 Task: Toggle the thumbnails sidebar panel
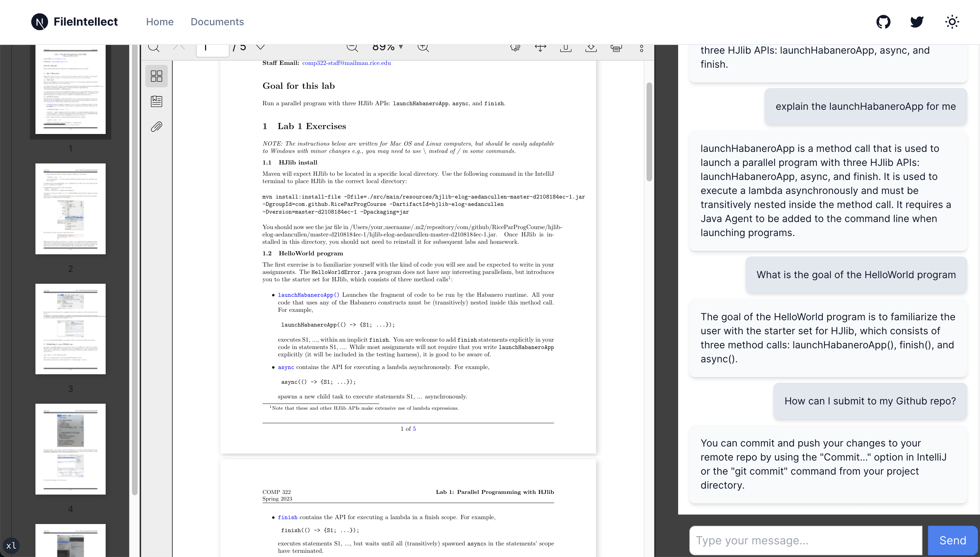click(x=156, y=76)
